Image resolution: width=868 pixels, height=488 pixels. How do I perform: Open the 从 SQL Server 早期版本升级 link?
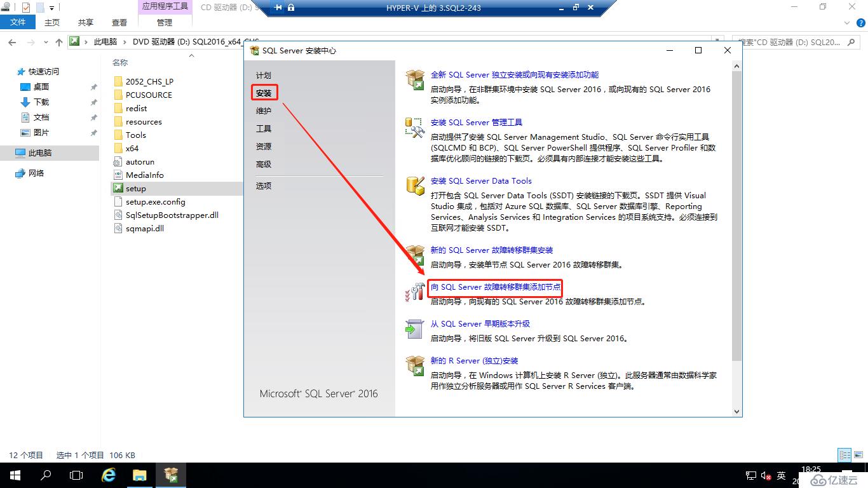point(480,324)
